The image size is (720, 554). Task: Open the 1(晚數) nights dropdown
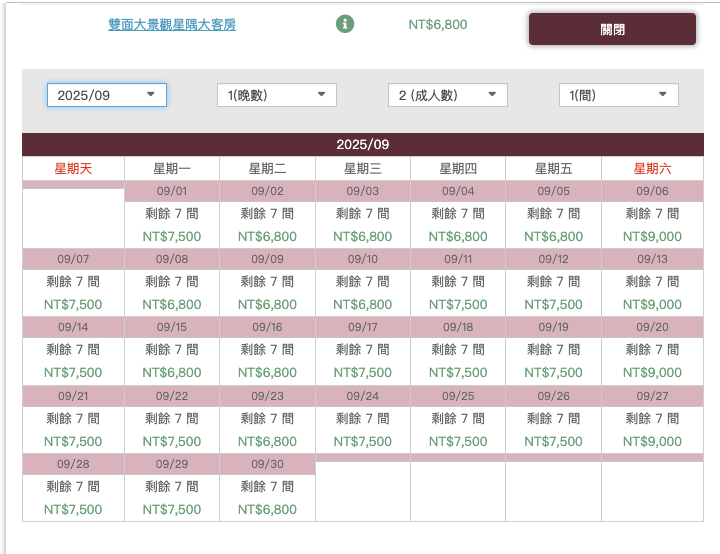(x=277, y=95)
